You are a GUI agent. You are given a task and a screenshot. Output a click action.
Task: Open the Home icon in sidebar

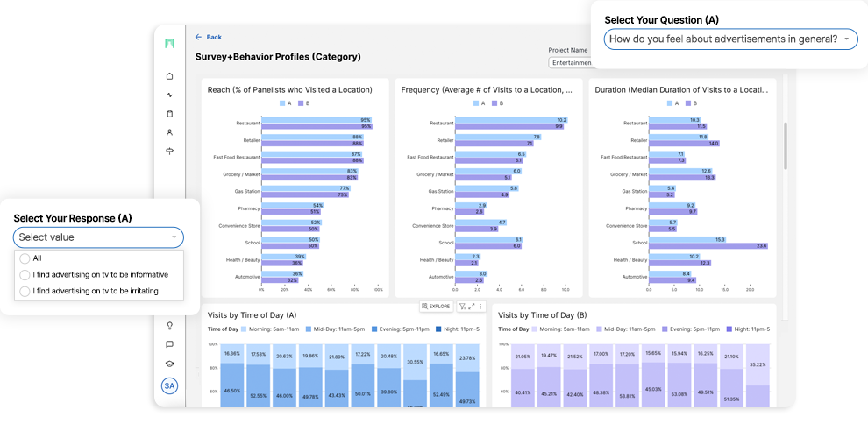(170, 76)
